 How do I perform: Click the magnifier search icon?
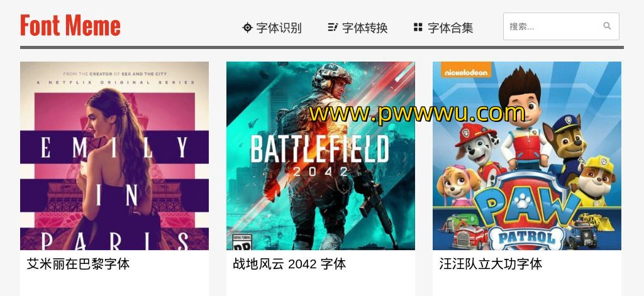click(x=607, y=26)
